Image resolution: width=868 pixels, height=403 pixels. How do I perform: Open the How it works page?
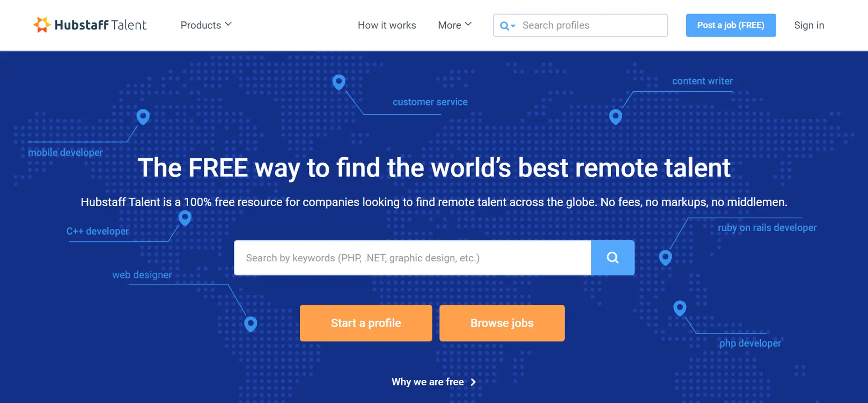click(387, 25)
